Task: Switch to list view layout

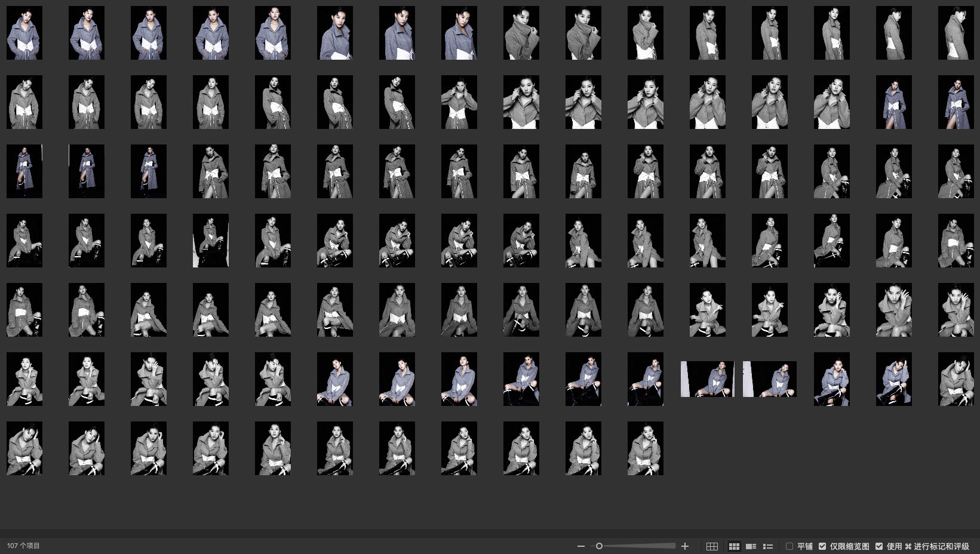Action: [x=768, y=546]
